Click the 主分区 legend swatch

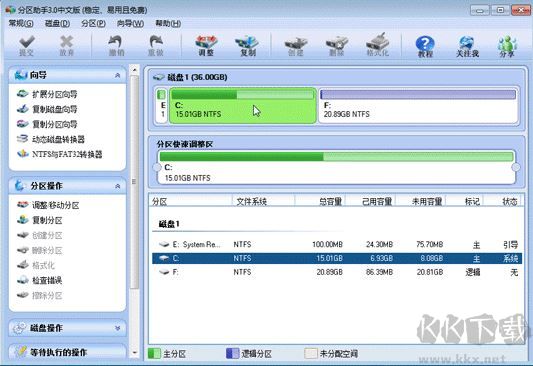[154, 353]
